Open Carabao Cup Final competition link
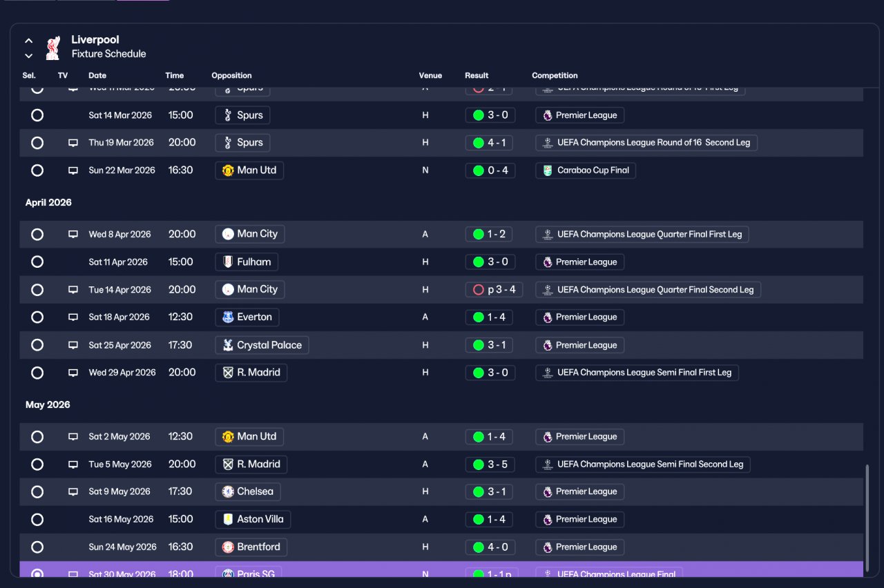 click(586, 170)
